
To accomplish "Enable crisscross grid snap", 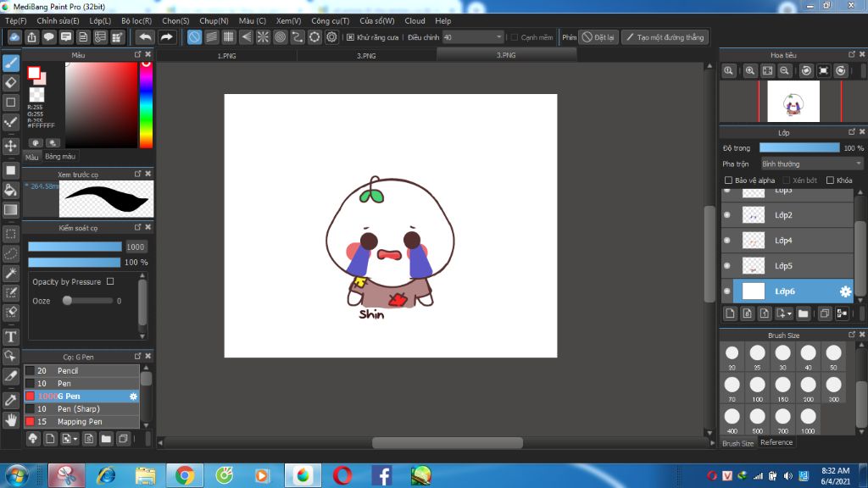I will click(229, 37).
